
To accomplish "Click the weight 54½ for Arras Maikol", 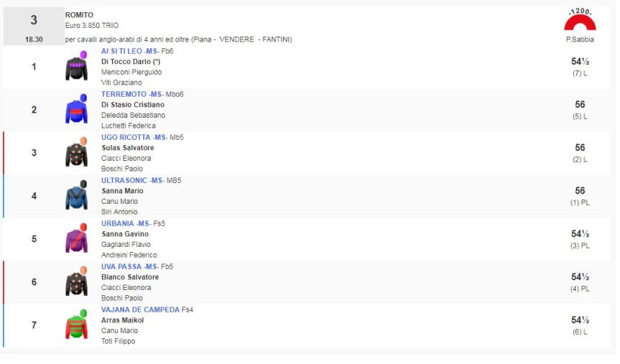I will pos(580,320).
